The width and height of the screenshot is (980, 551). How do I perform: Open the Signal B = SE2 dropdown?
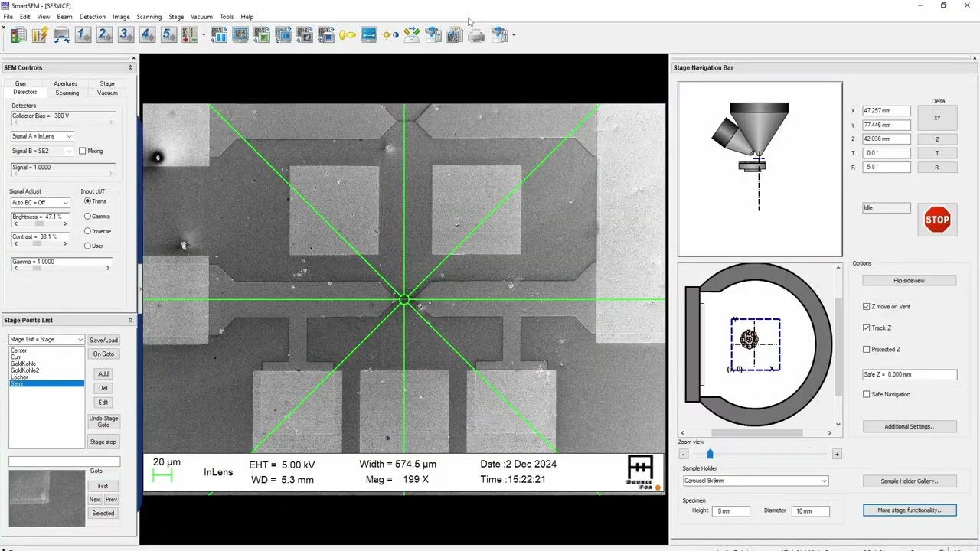point(42,151)
